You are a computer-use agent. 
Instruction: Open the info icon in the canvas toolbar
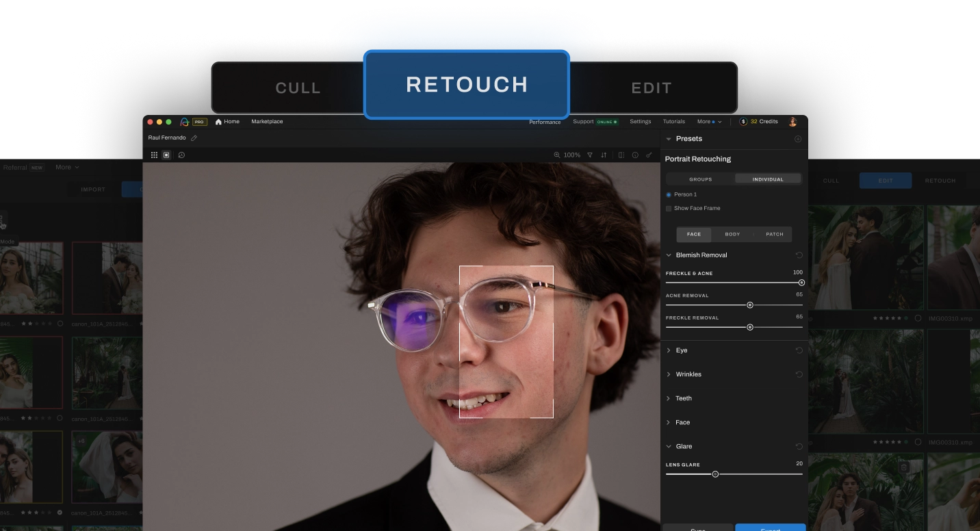[636, 155]
